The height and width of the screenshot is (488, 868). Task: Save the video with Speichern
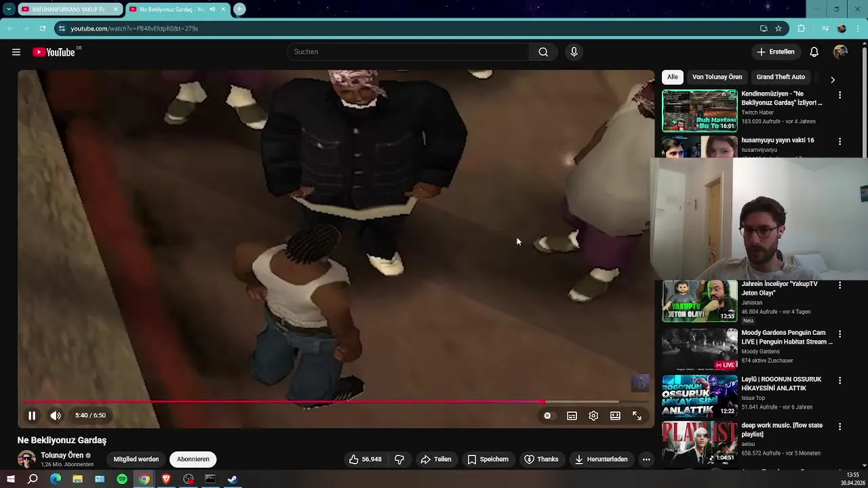[488, 459]
